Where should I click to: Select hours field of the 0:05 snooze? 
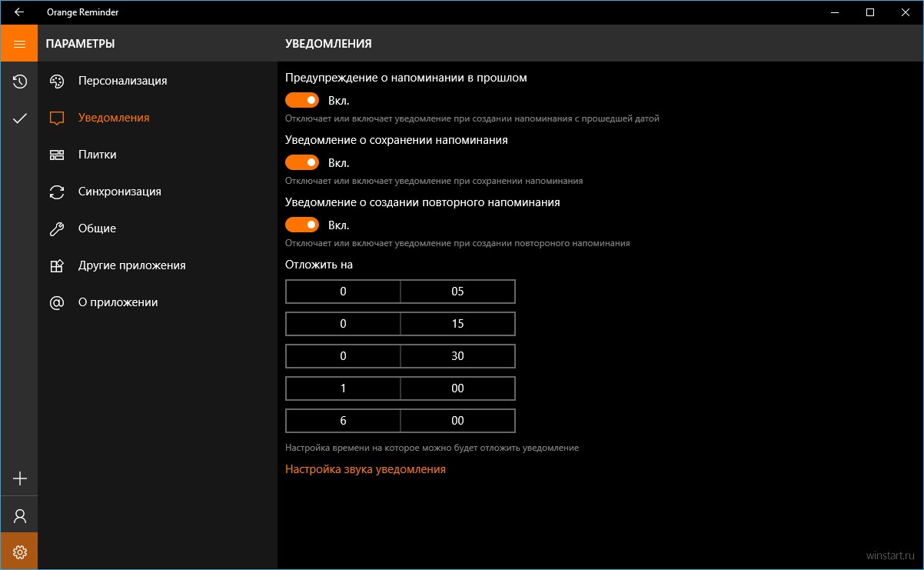click(343, 292)
